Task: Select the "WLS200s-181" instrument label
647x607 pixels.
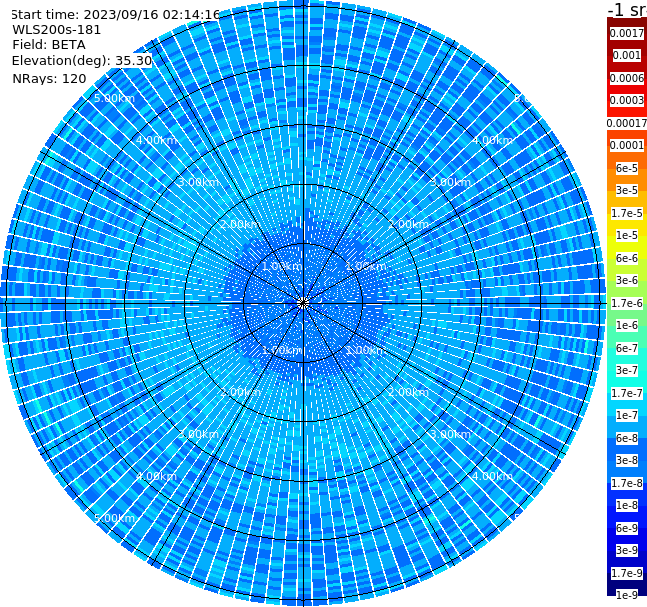Action: (x=57, y=30)
